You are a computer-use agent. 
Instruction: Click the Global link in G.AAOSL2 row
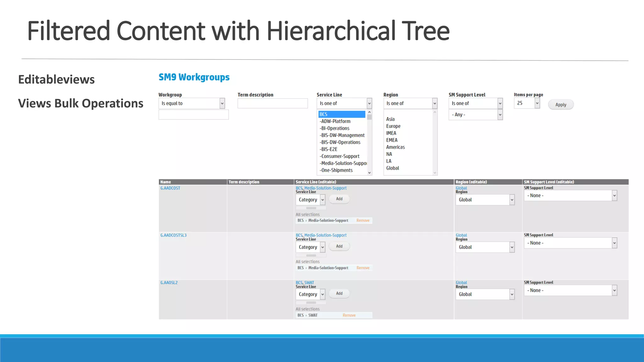coord(461,282)
